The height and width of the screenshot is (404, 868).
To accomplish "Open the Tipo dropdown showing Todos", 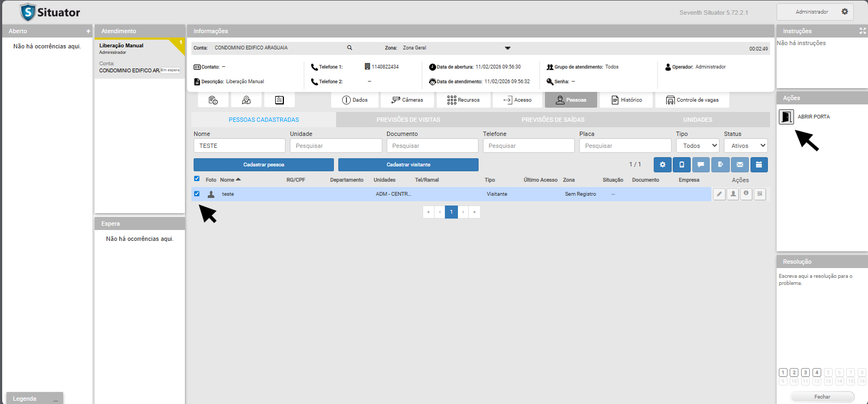I will pyautogui.click(x=697, y=146).
